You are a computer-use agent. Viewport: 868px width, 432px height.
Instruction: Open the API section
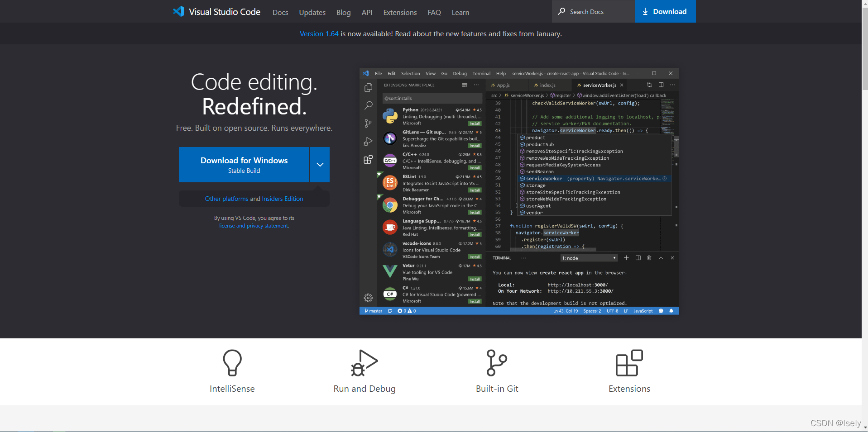coord(367,12)
